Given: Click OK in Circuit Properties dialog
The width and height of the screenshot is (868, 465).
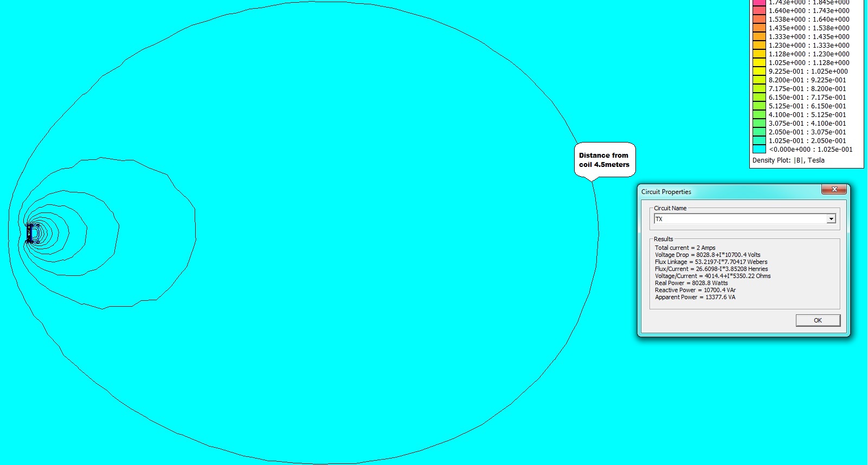Looking at the screenshot, I should (818, 320).
